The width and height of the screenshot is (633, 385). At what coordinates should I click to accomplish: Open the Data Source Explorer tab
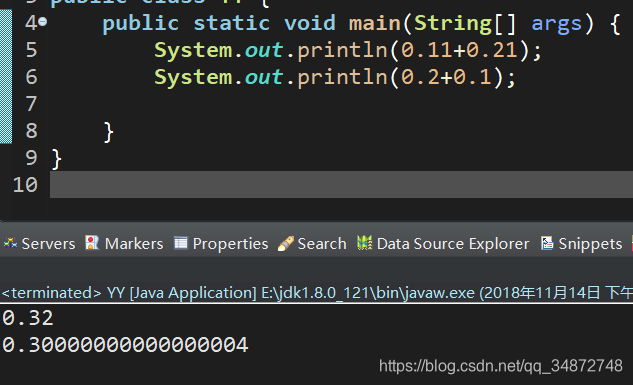(443, 244)
